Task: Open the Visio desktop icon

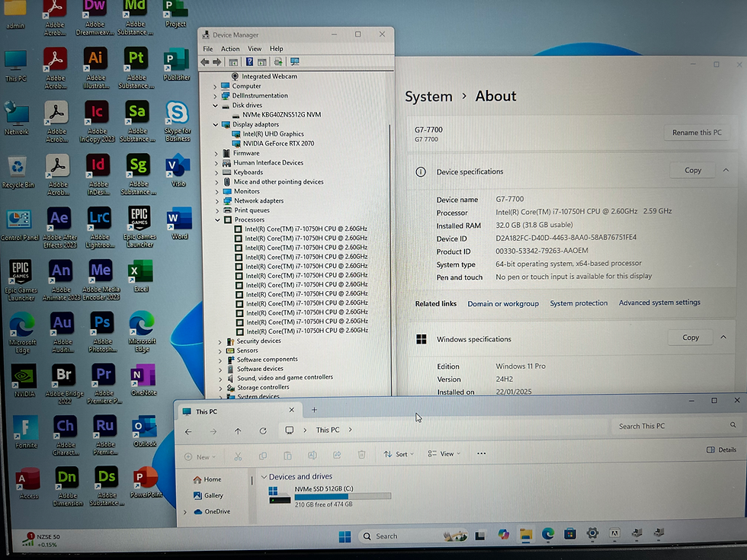Action: coord(178,170)
